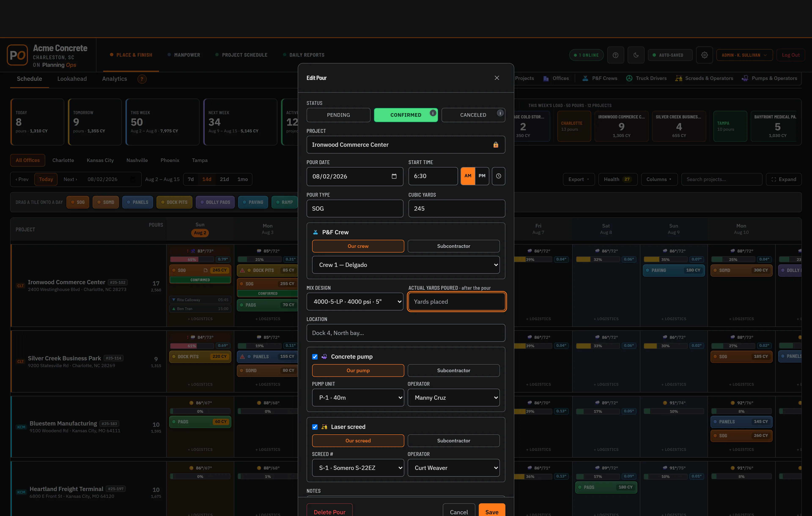Set status to Confirmed
The height and width of the screenshot is (516, 812).
click(406, 115)
